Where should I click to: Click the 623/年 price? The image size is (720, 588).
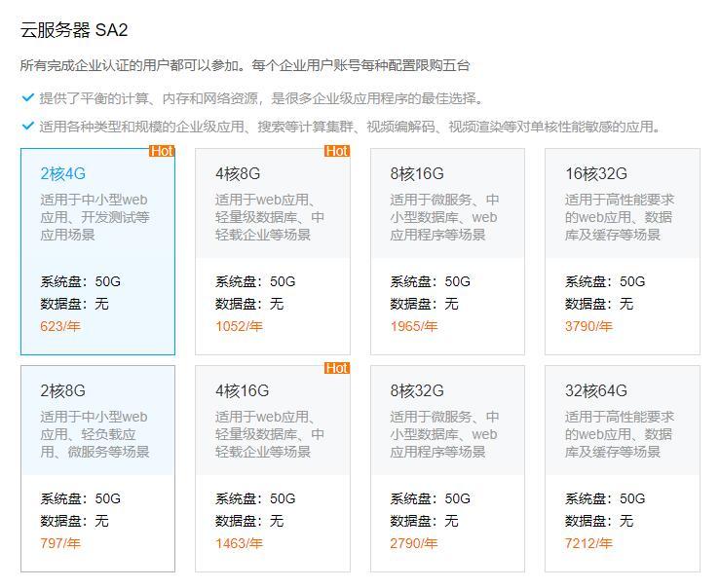tap(60, 326)
